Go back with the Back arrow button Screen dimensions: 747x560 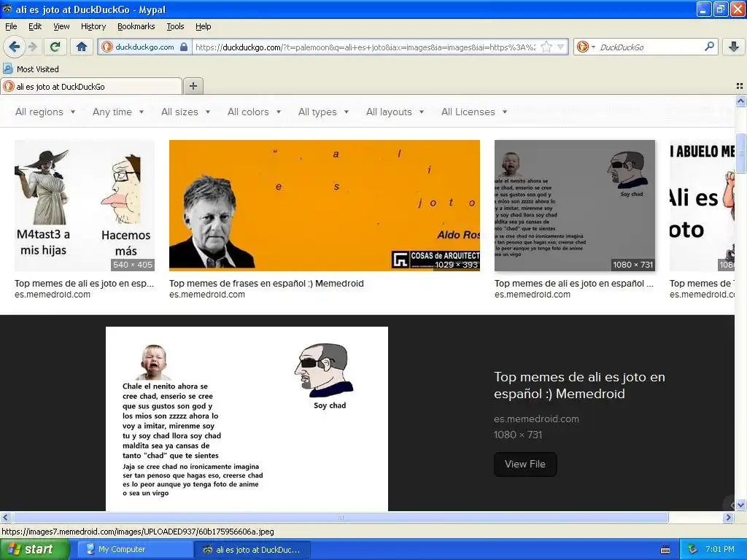click(15, 47)
